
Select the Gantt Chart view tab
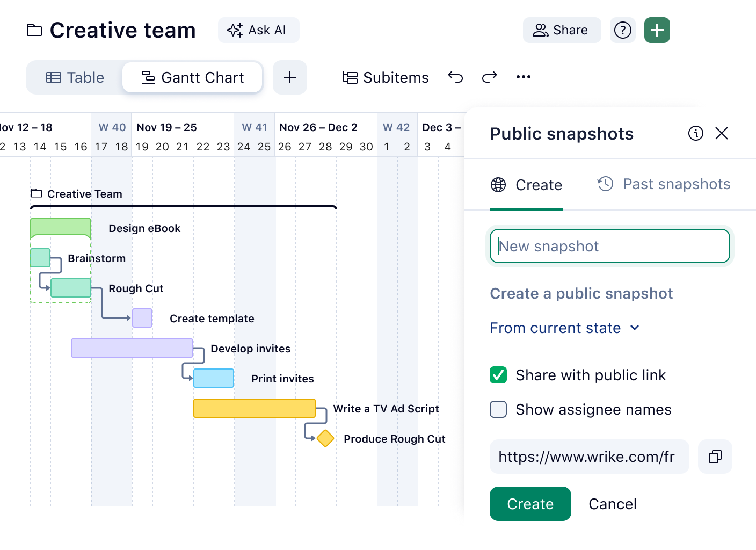point(192,77)
